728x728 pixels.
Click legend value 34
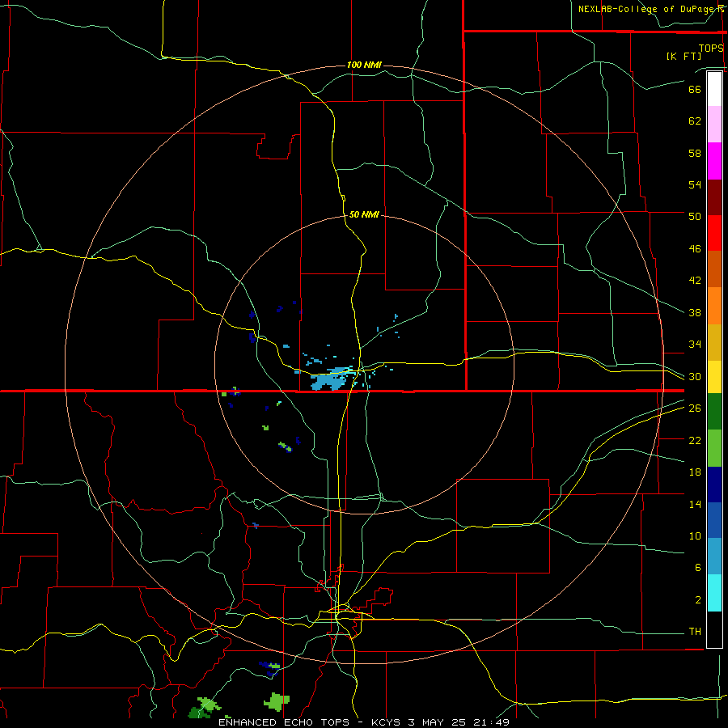point(695,344)
